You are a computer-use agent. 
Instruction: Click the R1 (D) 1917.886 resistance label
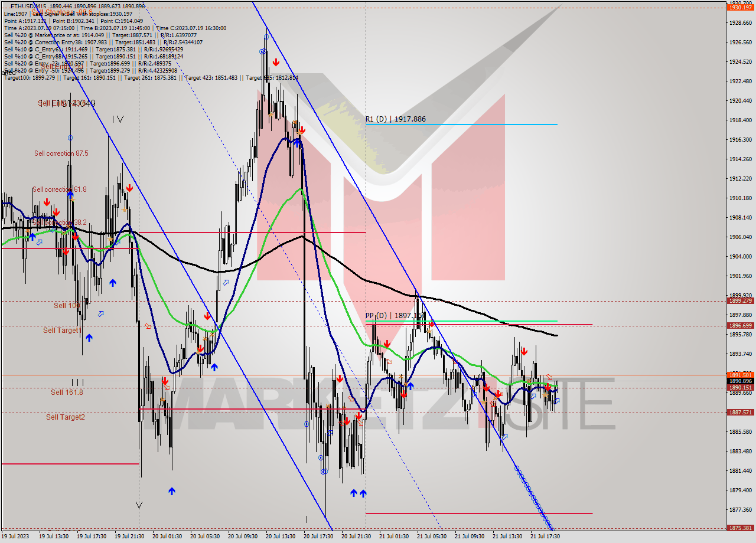tap(395, 119)
